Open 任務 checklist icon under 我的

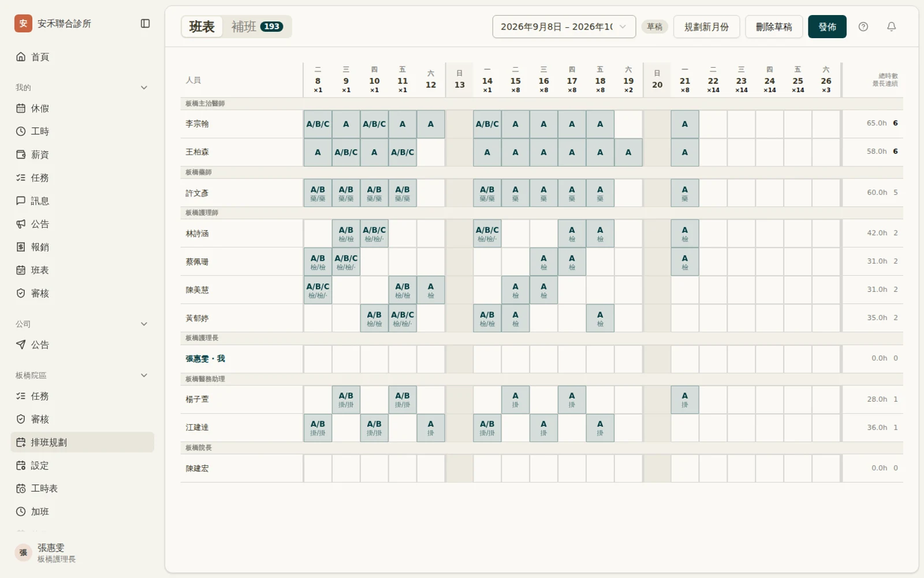tap(21, 177)
